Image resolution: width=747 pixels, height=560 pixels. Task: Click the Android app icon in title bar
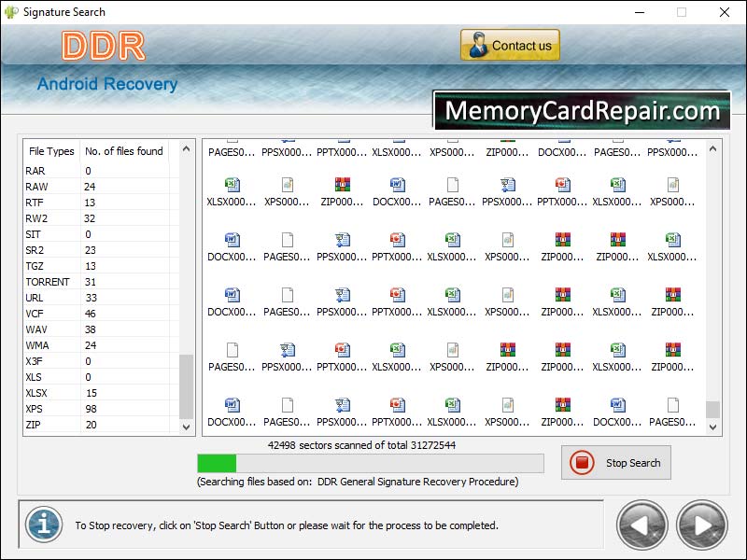tap(11, 12)
